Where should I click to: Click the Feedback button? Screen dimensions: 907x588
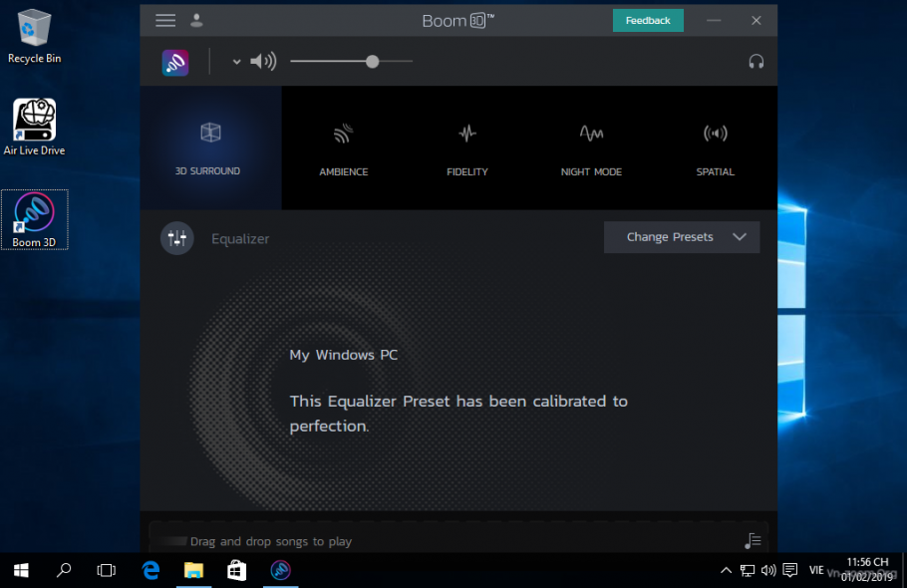(x=648, y=20)
